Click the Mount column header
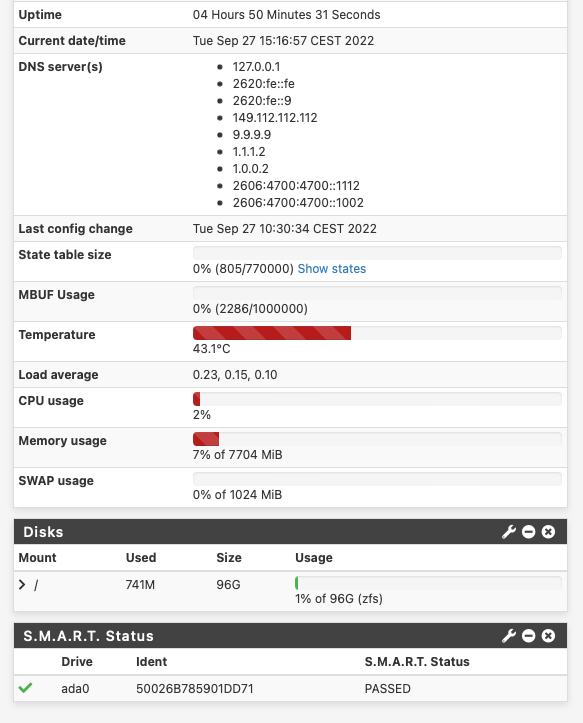The width and height of the screenshot is (583, 723). click(x=37, y=558)
